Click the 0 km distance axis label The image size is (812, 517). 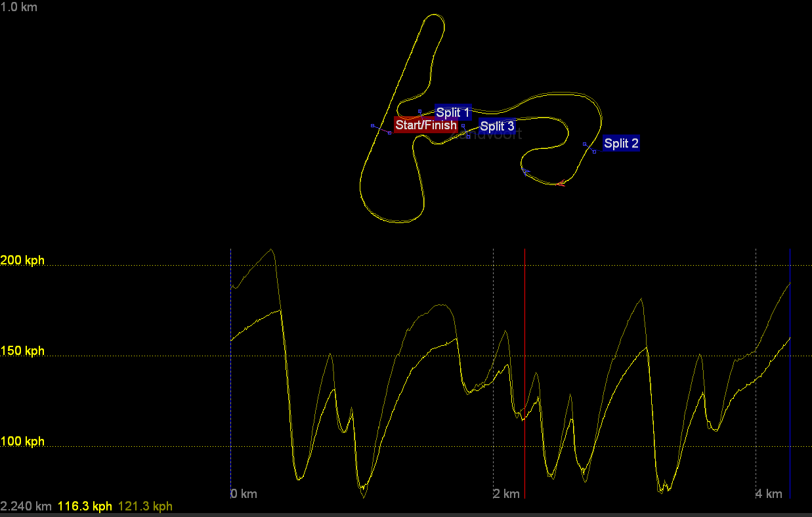point(244,493)
